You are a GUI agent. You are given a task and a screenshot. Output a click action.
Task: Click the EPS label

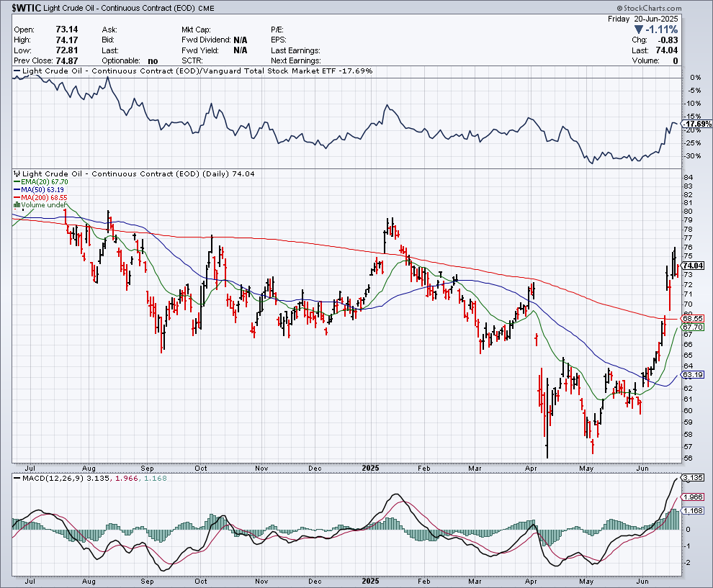point(278,40)
